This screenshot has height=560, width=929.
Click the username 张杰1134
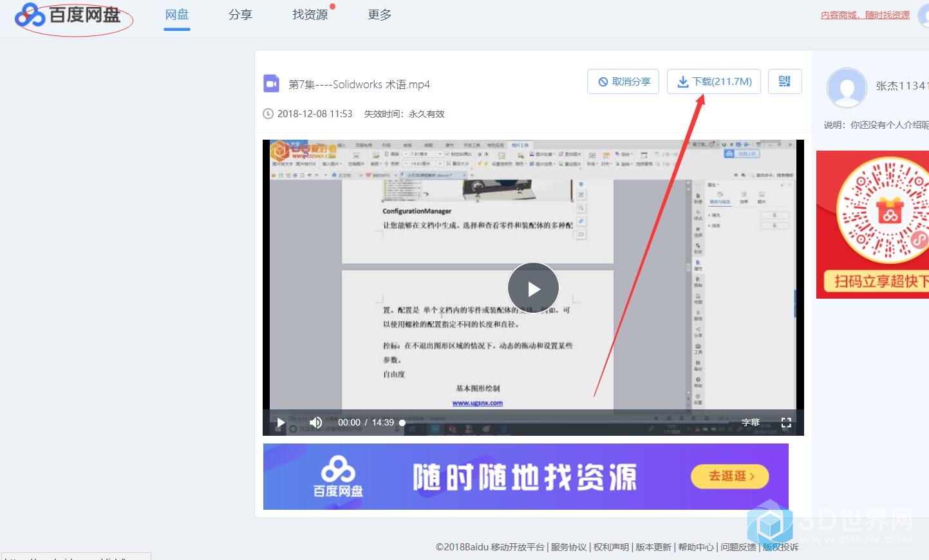[x=902, y=86]
